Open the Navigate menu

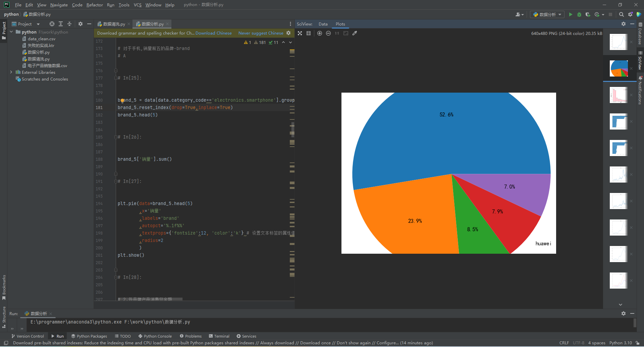[59, 5]
